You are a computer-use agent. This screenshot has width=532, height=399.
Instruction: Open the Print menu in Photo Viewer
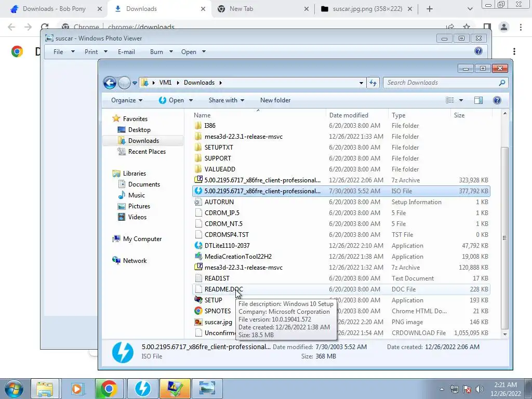(x=96, y=51)
